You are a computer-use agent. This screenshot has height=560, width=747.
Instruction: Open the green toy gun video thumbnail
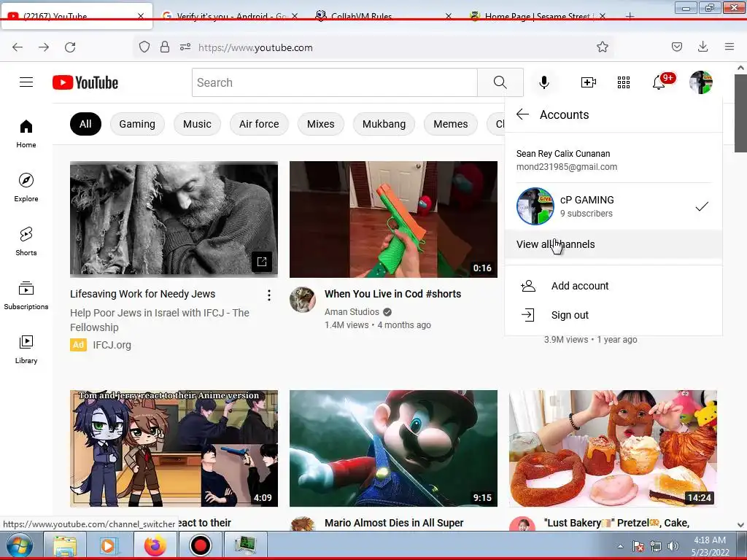point(393,219)
